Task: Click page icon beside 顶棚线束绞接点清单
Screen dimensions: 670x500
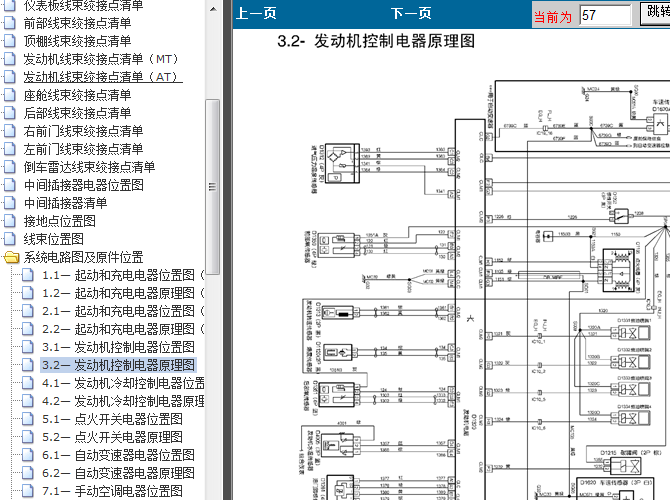Action: (x=9, y=41)
